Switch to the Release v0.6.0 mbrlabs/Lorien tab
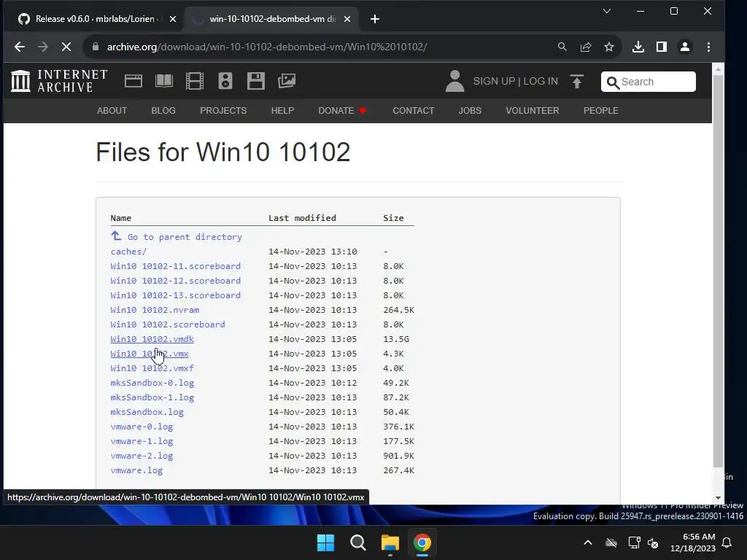The height and width of the screenshot is (560, 747). click(94, 19)
